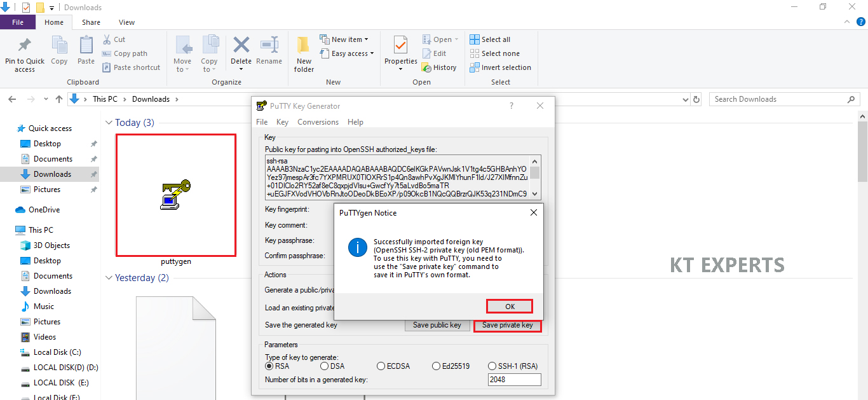
Task: Select Quick access in the navigation pane
Action: coord(44,128)
